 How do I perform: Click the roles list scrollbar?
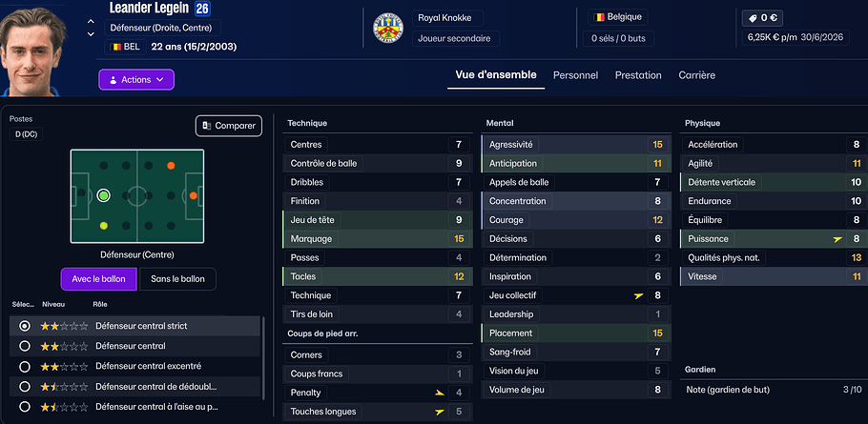point(264,362)
